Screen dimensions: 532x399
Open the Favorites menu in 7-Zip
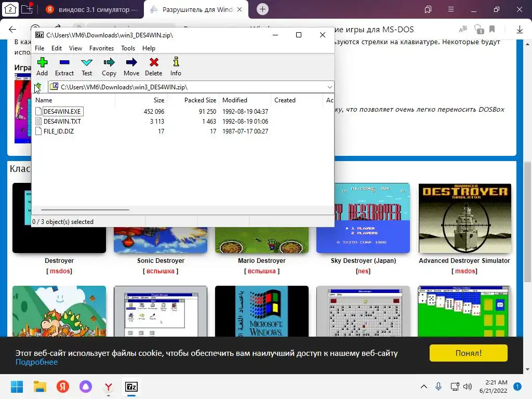click(x=101, y=48)
